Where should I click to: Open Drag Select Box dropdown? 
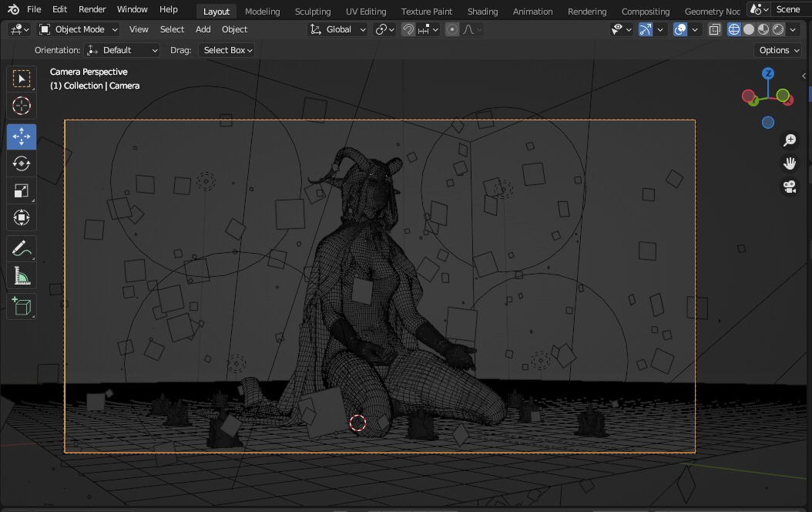click(226, 50)
